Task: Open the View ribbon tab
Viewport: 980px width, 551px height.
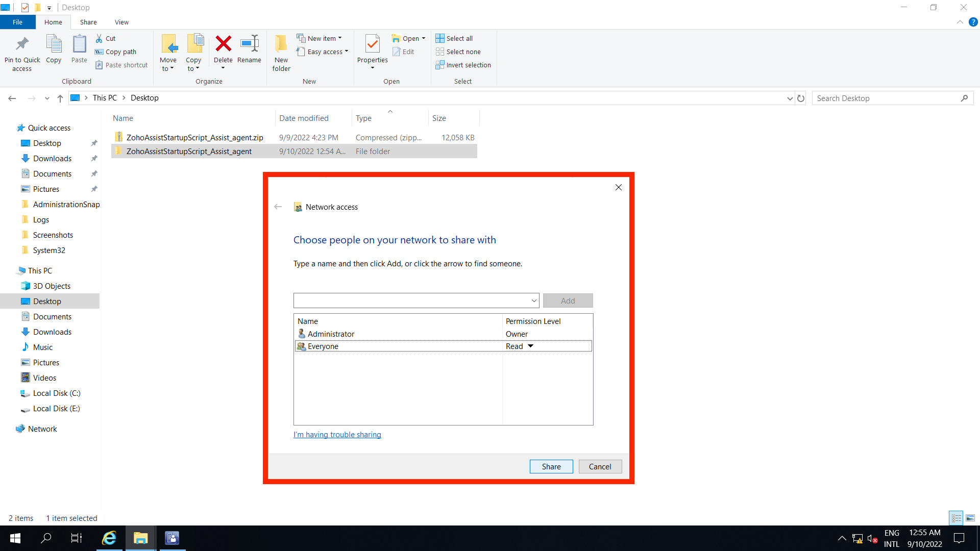Action: coord(121,22)
